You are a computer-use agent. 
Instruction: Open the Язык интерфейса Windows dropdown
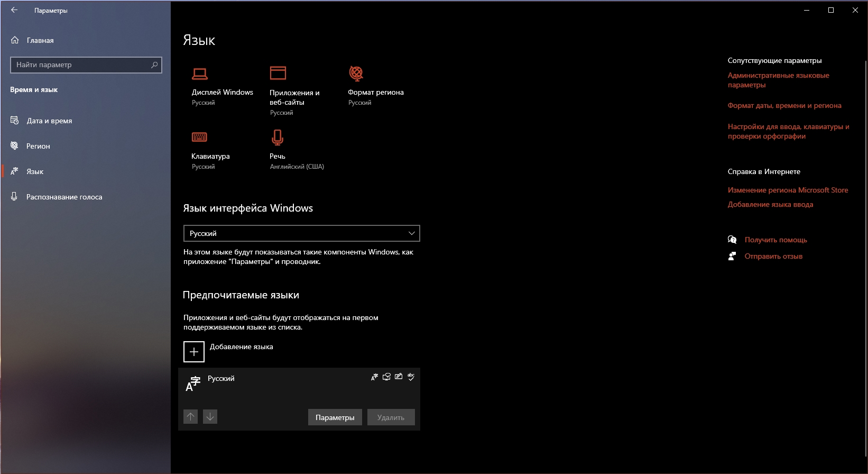pyautogui.click(x=301, y=233)
